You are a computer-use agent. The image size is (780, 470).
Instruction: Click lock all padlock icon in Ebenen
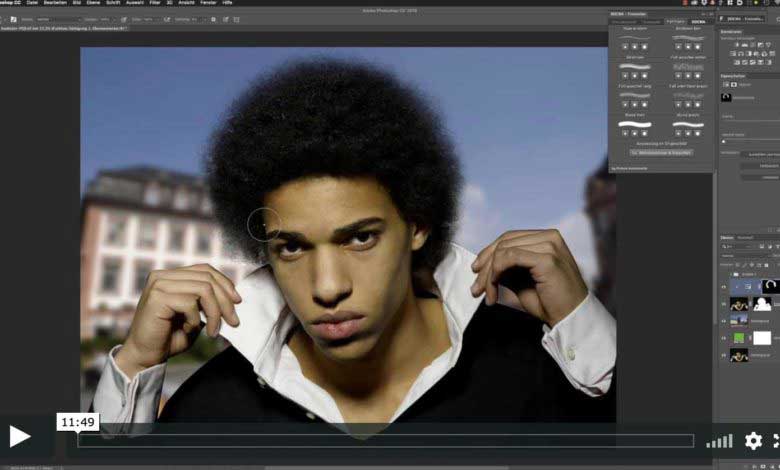(x=767, y=265)
